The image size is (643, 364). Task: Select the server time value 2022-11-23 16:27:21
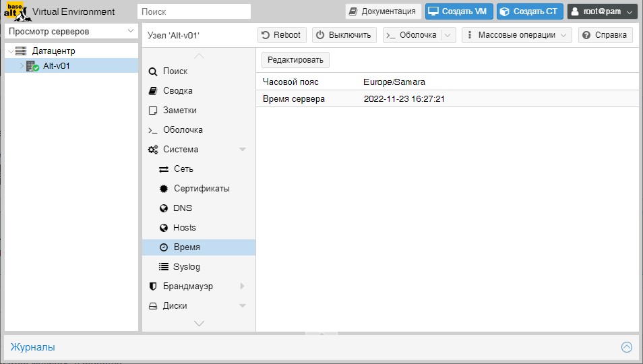404,99
